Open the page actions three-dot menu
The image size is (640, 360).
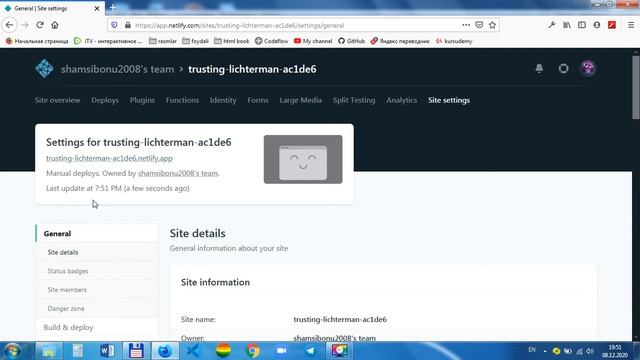[x=466, y=25]
